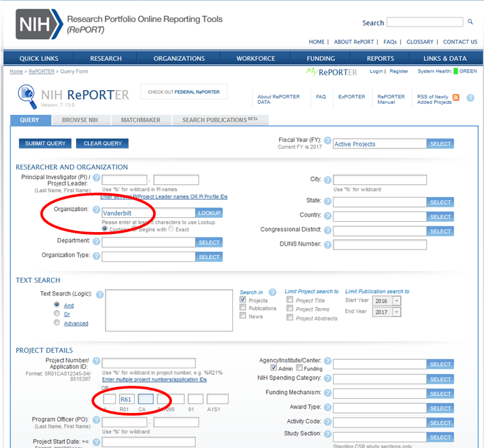Click the RSS feed orange icon
This screenshot has height=448, width=484.
pyautogui.click(x=456, y=98)
